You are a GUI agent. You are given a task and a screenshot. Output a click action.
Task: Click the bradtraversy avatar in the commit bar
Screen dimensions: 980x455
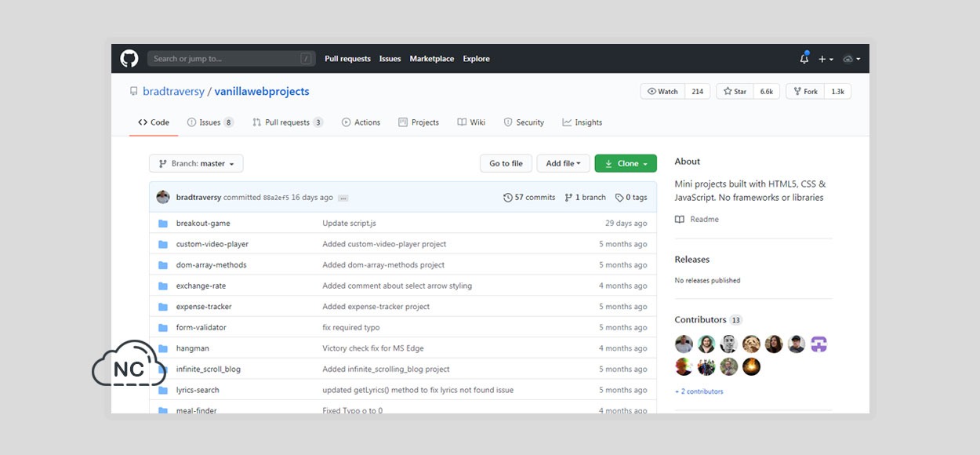click(x=163, y=197)
